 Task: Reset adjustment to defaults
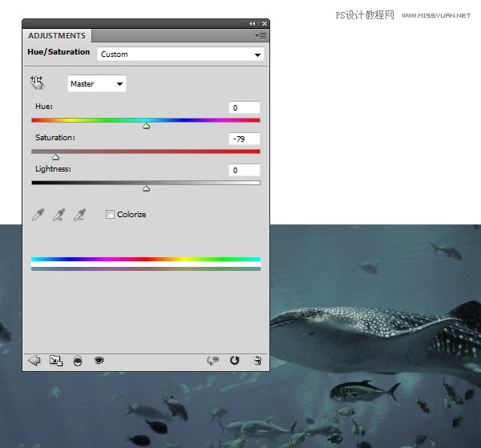pyautogui.click(x=235, y=361)
